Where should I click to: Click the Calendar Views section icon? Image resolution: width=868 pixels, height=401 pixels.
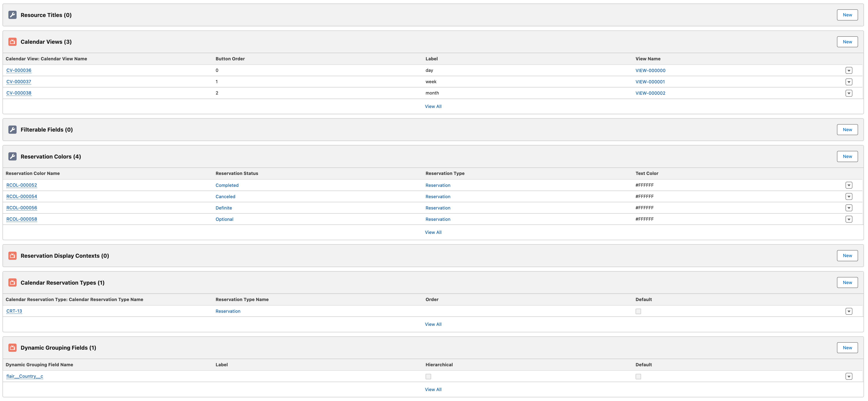click(12, 42)
